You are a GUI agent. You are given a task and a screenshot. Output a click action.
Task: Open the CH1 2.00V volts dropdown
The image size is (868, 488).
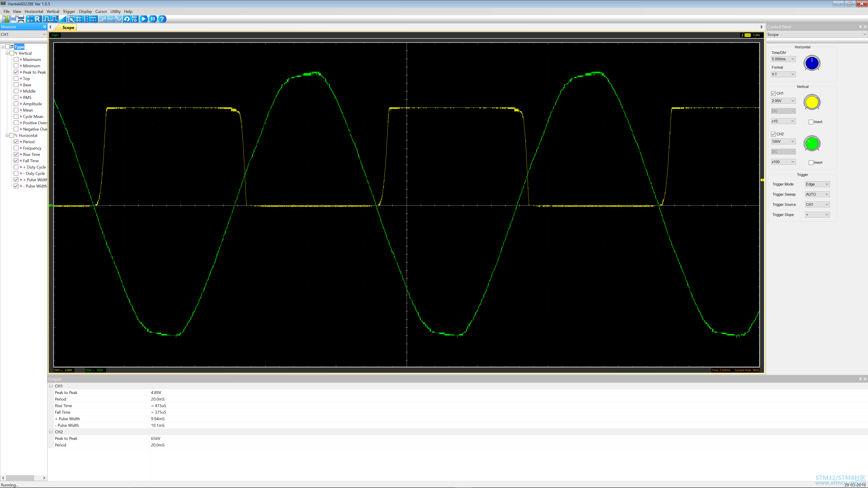click(x=783, y=101)
